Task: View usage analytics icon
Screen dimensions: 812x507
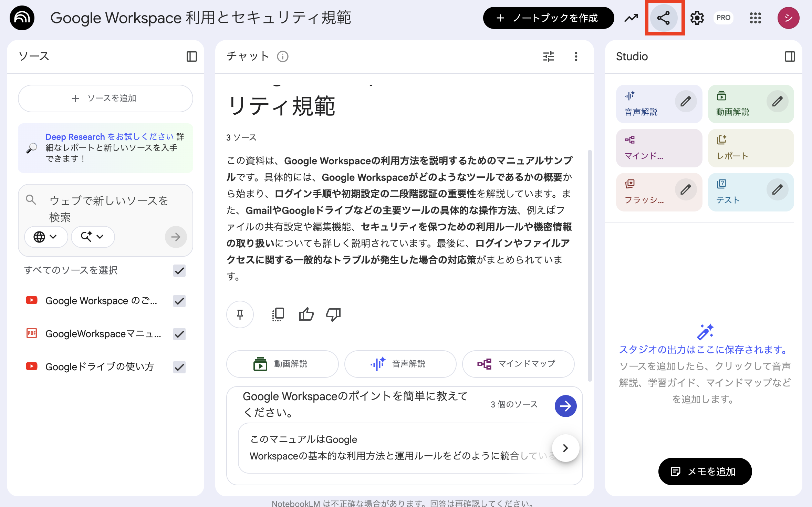Action: [631, 18]
